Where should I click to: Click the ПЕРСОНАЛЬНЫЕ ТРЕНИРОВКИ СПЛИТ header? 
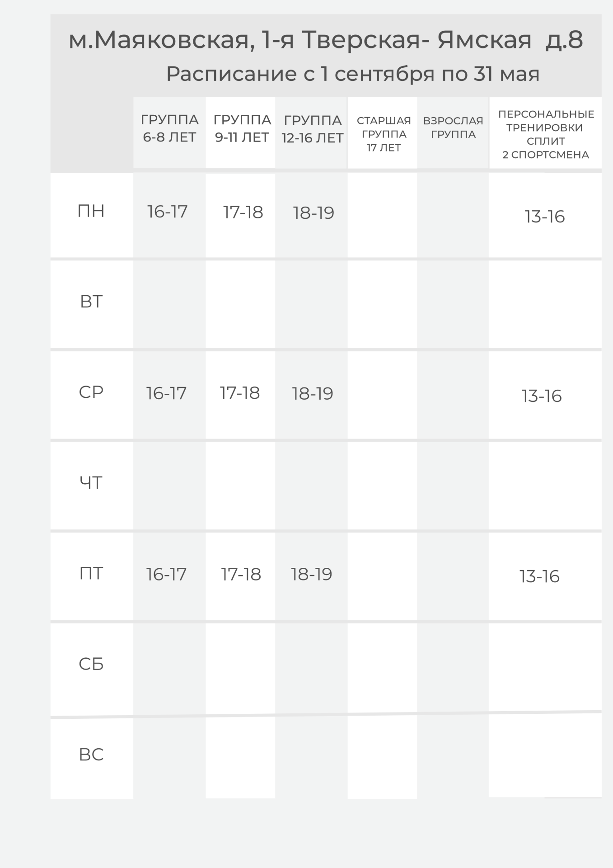[546, 135]
